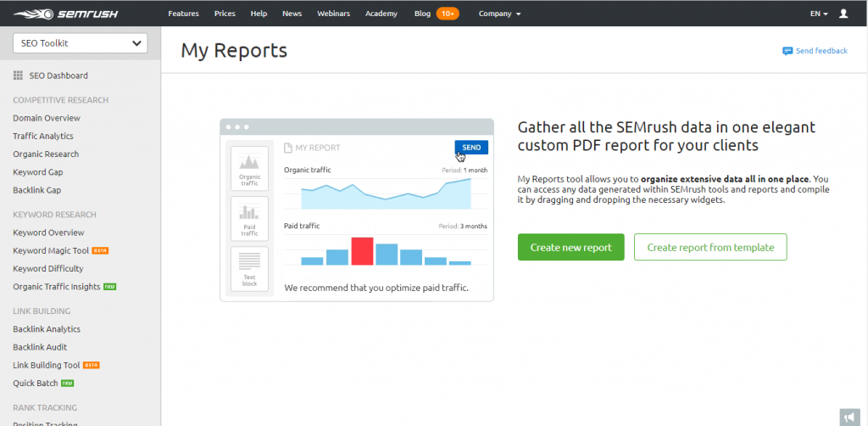This screenshot has height=426, width=868.
Task: Click the red bar in Paid traffic chart
Action: pos(362,251)
